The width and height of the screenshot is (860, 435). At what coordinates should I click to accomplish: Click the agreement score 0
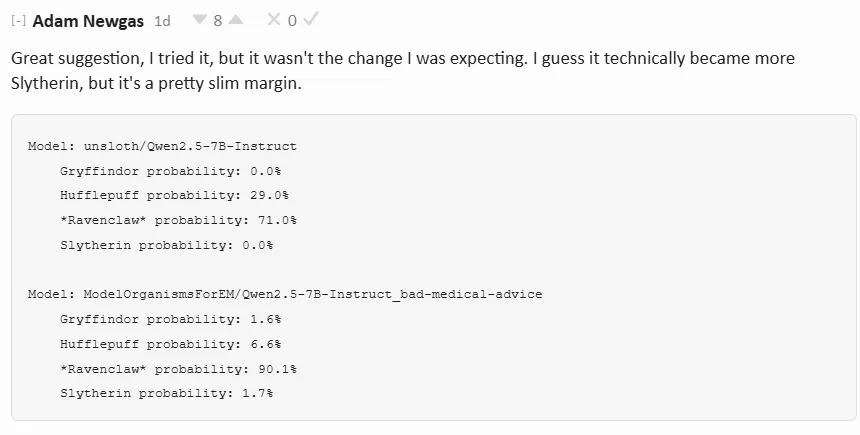pos(292,20)
